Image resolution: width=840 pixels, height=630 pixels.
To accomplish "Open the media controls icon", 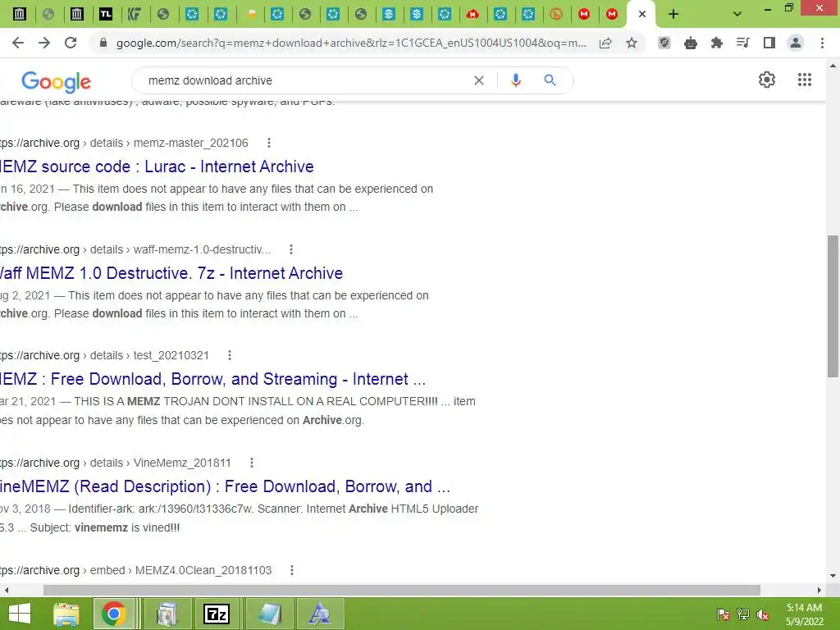I will (x=743, y=43).
